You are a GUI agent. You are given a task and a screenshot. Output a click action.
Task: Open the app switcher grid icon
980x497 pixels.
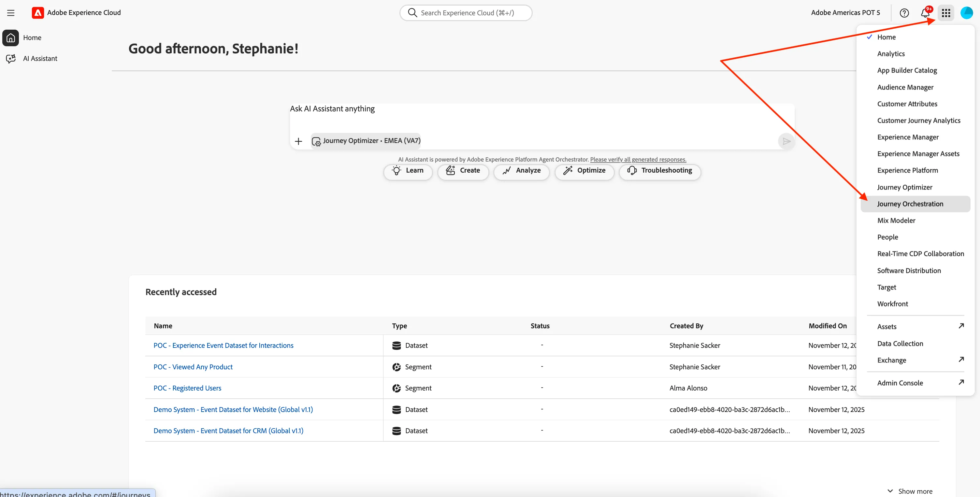[x=946, y=13]
